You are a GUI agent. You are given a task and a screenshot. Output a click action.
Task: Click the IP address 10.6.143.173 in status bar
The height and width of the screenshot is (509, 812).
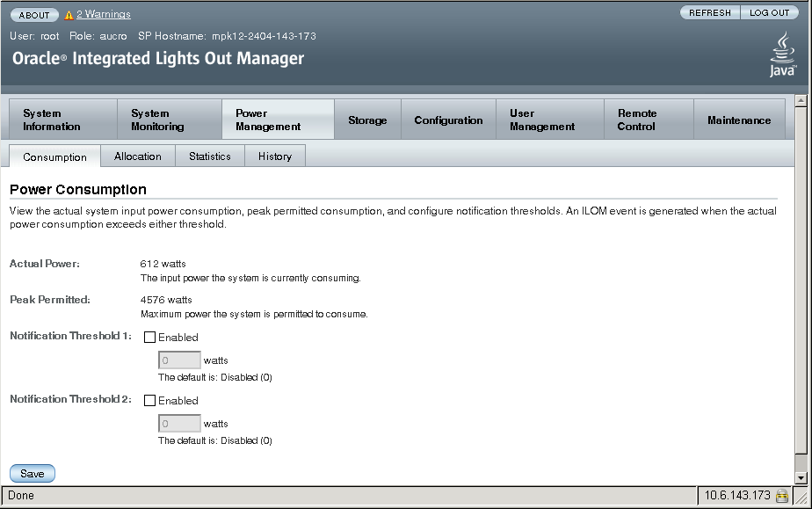coord(737,496)
